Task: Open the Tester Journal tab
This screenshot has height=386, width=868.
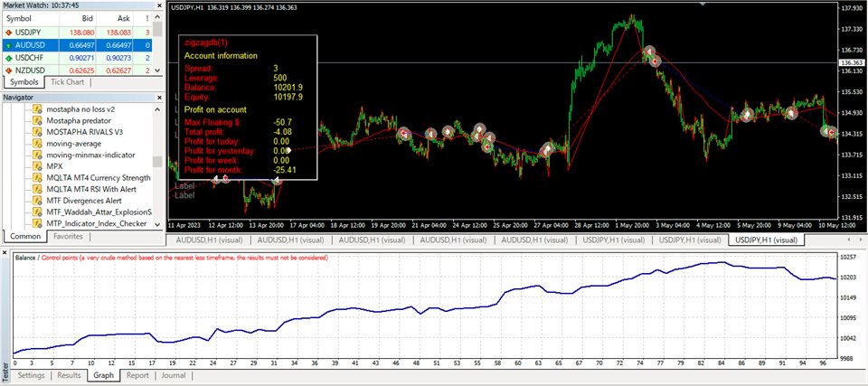Action: click(174, 375)
